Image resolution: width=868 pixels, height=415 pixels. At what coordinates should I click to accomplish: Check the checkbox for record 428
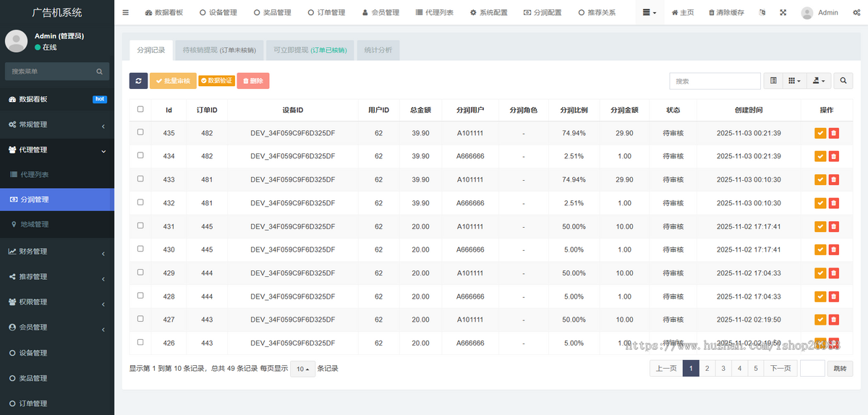click(140, 296)
